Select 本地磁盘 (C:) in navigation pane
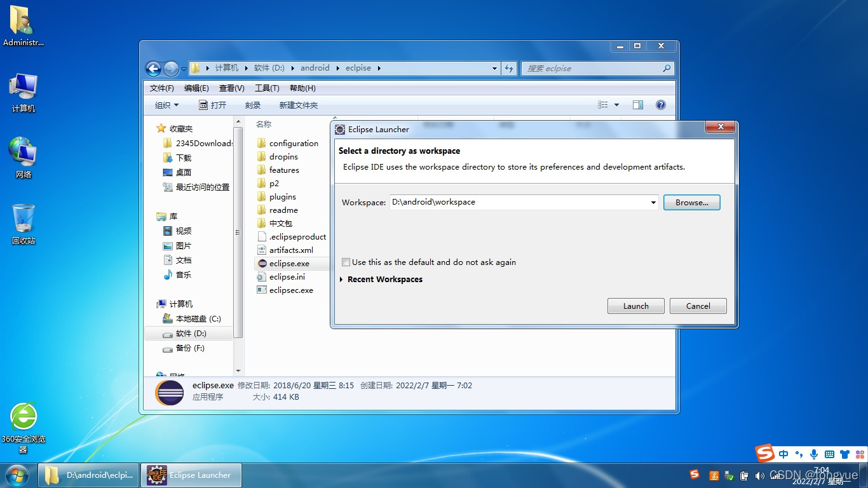Screen dimensions: 868x488 [191, 318]
